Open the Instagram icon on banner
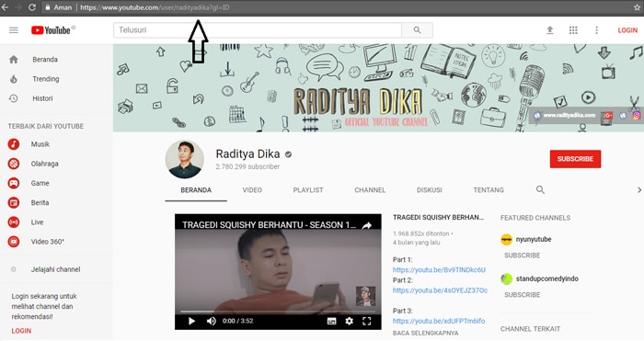644x341 pixels. pos(637,115)
